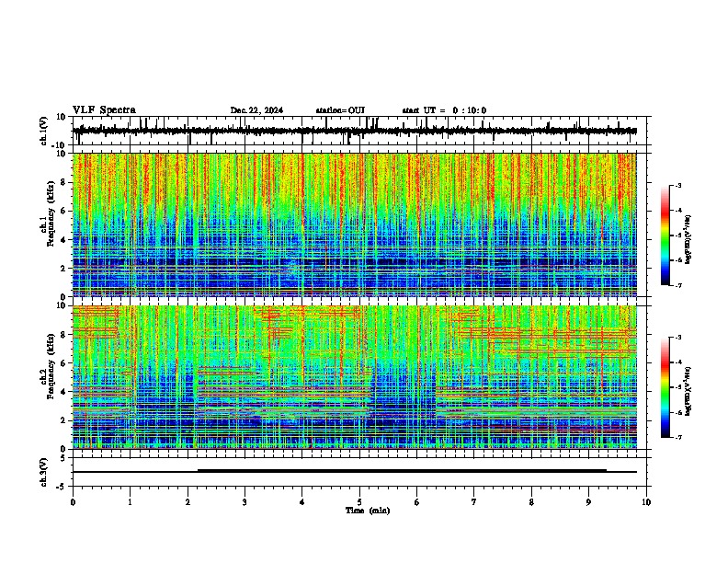Click the "ch.1(V)" waveform axis label
Screen dimensions: 728x563
pyautogui.click(x=44, y=131)
